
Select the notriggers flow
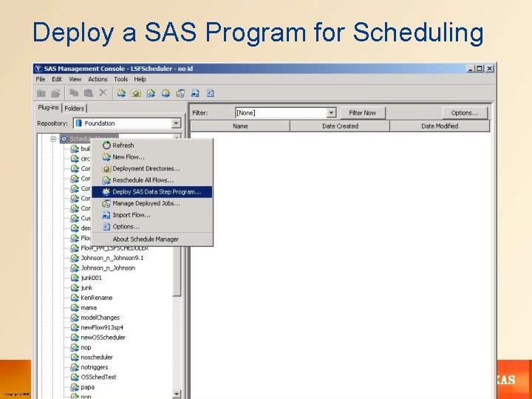[x=95, y=367]
